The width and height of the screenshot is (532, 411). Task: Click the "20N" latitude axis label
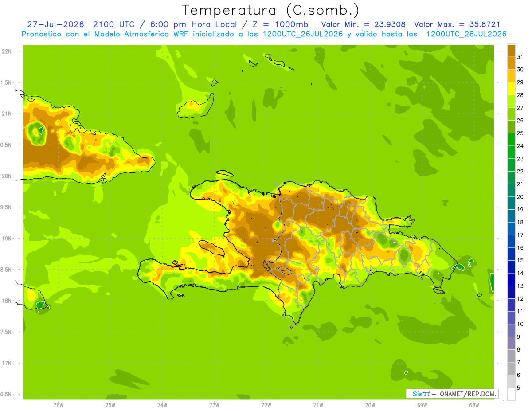pos(7,176)
